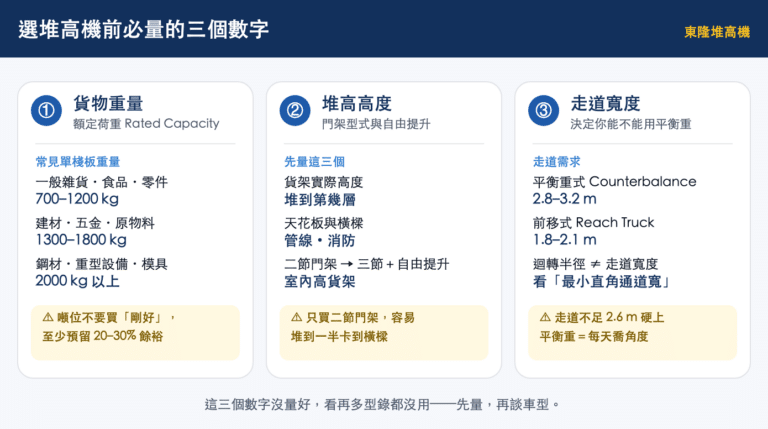
Task: Click the warning triangle before 只買二節門架
Action: click(x=296, y=317)
